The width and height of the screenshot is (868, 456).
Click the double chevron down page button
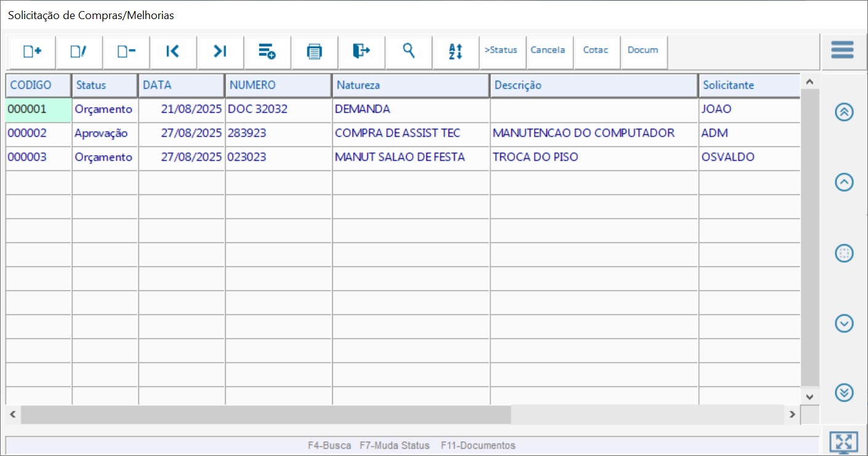844,392
